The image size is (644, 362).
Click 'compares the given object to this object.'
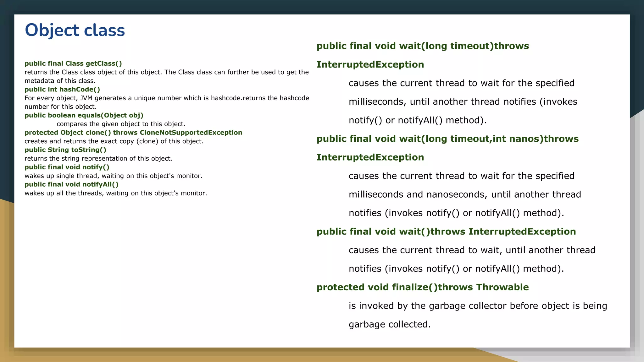(x=121, y=124)
